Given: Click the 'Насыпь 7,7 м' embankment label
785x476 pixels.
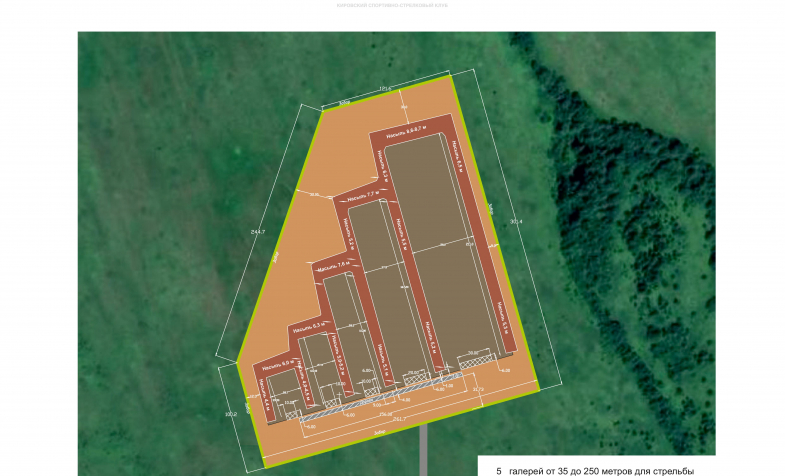Looking at the screenshot, I should pos(362,196).
